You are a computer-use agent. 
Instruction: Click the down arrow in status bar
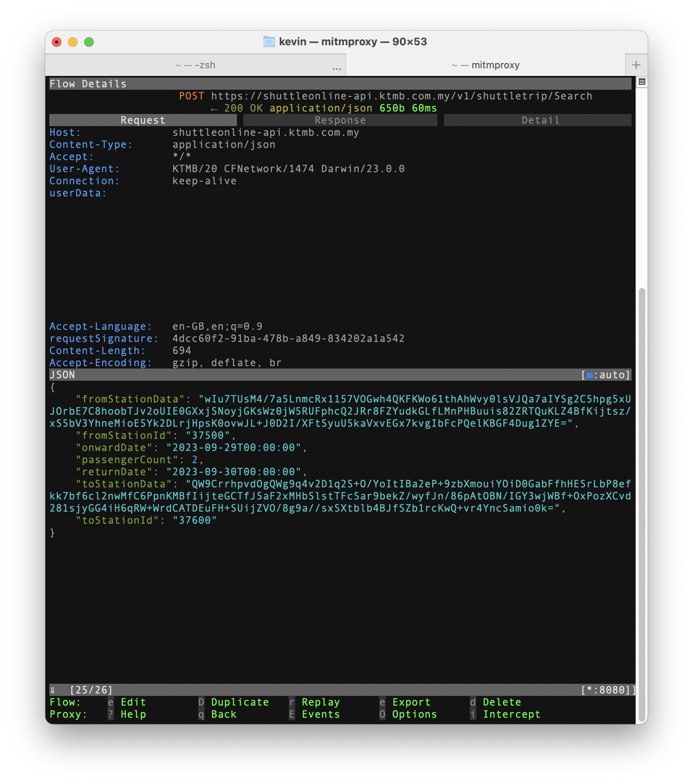(53, 690)
